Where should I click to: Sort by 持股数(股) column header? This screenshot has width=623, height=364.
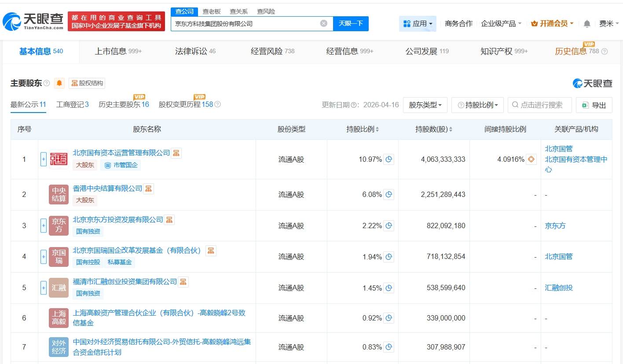point(434,129)
